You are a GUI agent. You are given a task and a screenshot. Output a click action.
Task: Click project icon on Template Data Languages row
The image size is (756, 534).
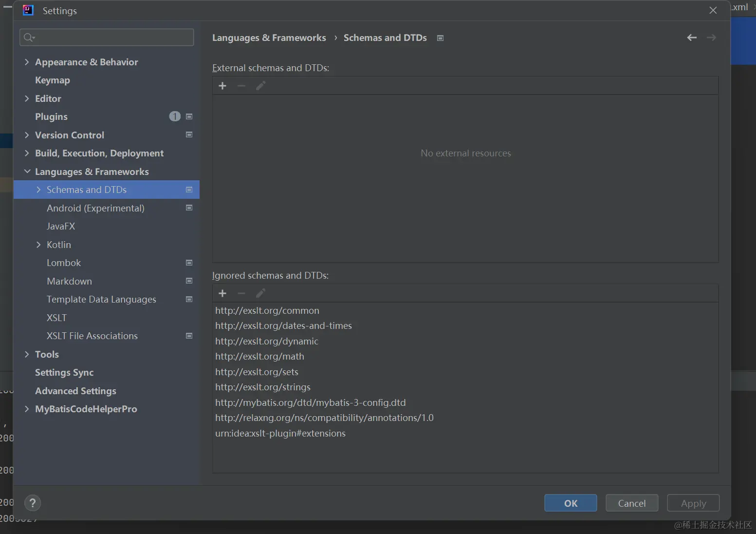[x=189, y=299]
